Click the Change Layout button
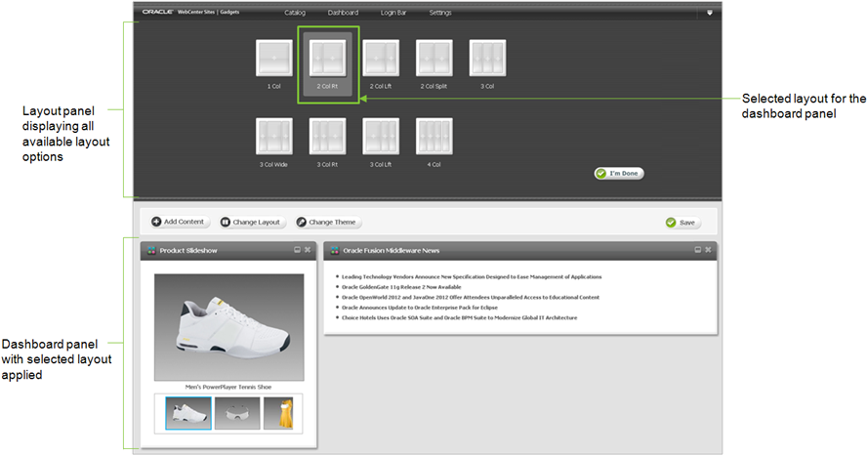Image resolution: width=868 pixels, height=456 pixels. [253, 222]
